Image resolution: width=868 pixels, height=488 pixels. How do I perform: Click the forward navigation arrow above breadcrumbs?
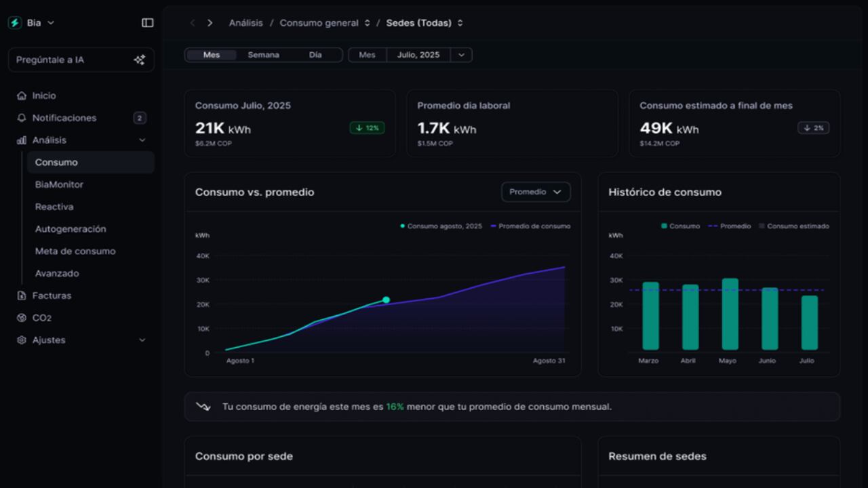coord(210,22)
